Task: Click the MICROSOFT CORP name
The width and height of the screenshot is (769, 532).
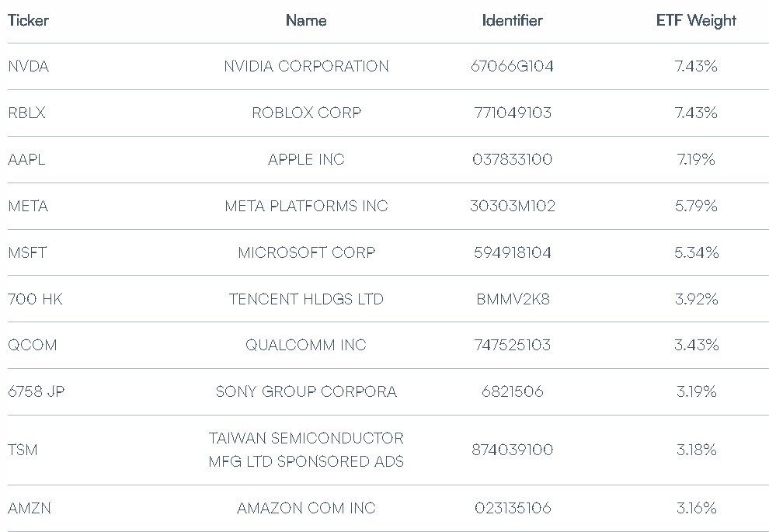Action: [307, 252]
